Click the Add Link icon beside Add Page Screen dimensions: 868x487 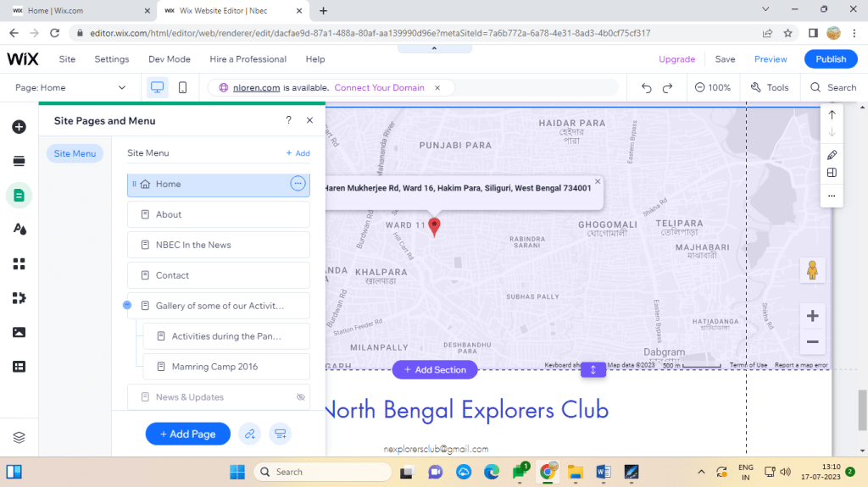(x=249, y=434)
